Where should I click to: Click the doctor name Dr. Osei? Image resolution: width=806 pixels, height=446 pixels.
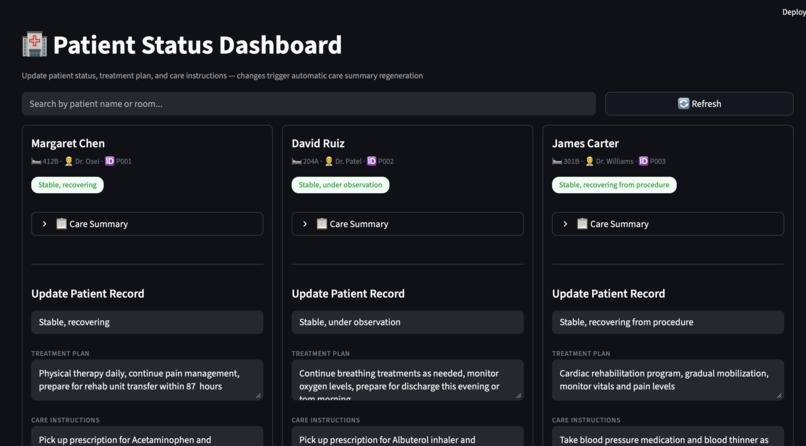coord(87,161)
